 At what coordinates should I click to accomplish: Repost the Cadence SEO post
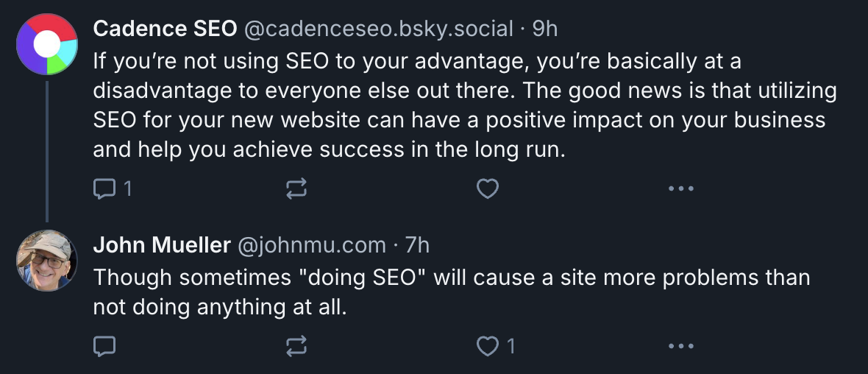[x=295, y=190]
